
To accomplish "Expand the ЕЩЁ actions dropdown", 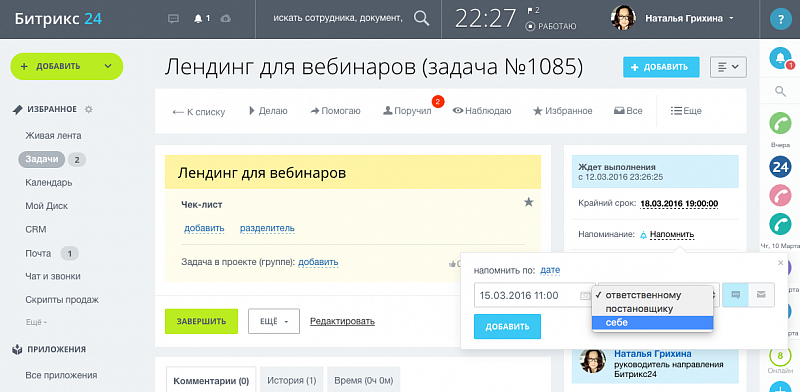I will coord(274,321).
